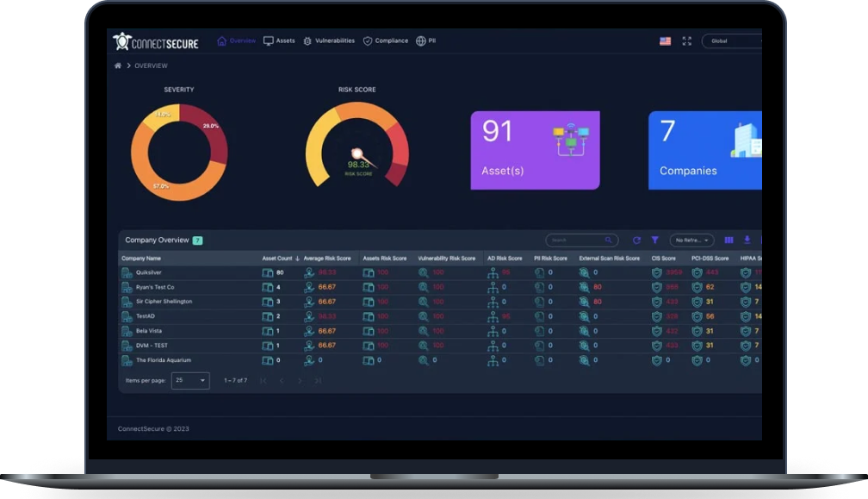Click Bela Vista PII risk icon
The width and height of the screenshot is (868, 499).
point(540,331)
